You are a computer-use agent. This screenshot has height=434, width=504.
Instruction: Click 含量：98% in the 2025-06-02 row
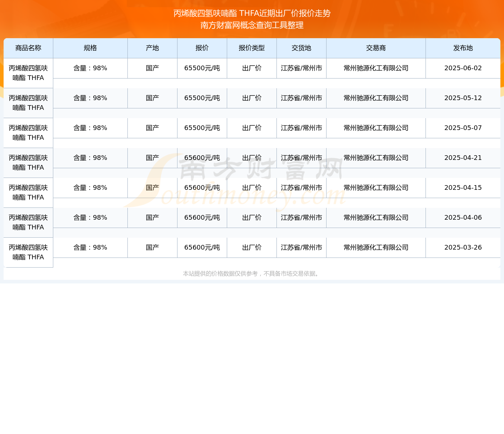click(90, 68)
